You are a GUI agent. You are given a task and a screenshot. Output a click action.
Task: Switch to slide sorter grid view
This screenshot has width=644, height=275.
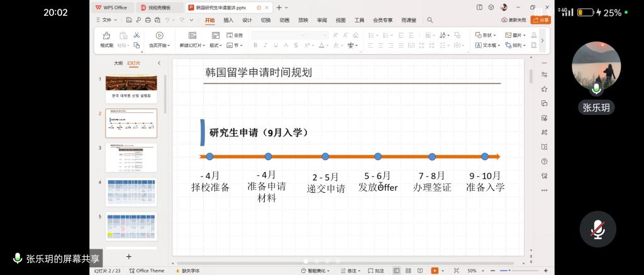pyautogui.click(x=409, y=271)
